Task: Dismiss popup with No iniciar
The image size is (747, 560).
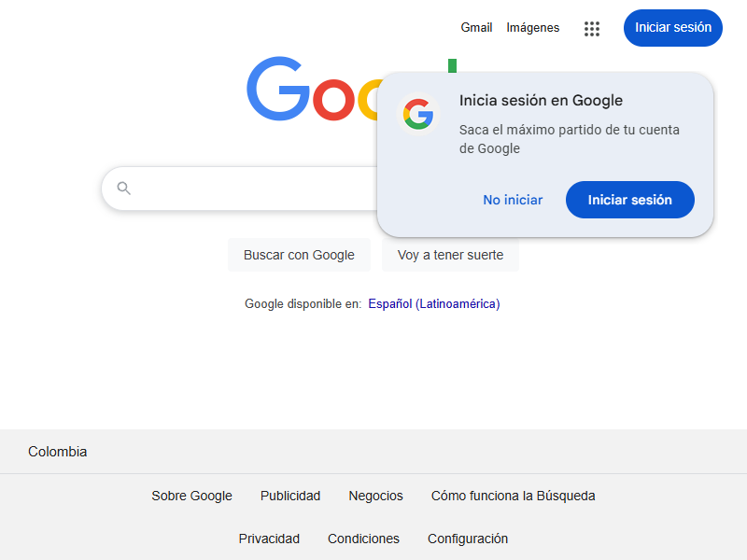Action: pyautogui.click(x=513, y=200)
